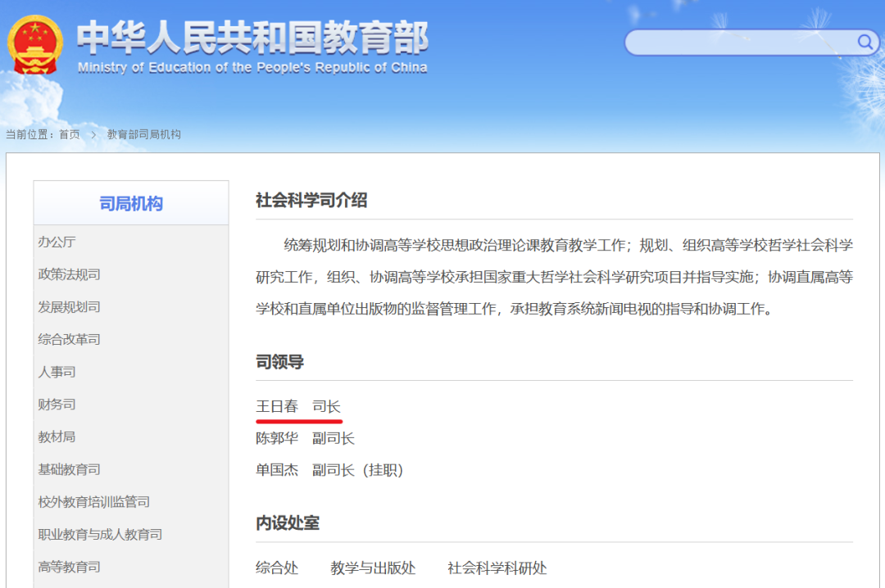Click the 当前位置 breadcrumb label

click(x=29, y=134)
